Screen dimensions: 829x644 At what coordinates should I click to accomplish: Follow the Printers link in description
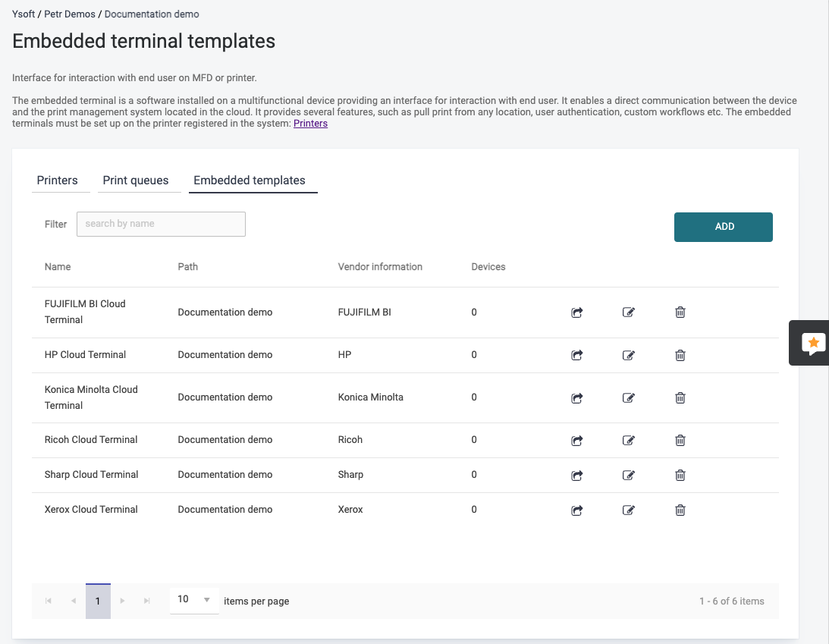310,124
